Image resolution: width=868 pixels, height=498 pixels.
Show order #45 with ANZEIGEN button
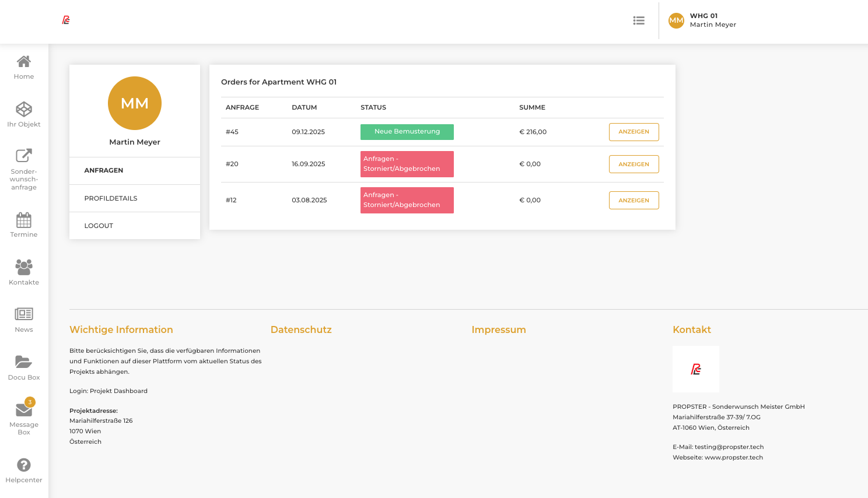(x=633, y=132)
